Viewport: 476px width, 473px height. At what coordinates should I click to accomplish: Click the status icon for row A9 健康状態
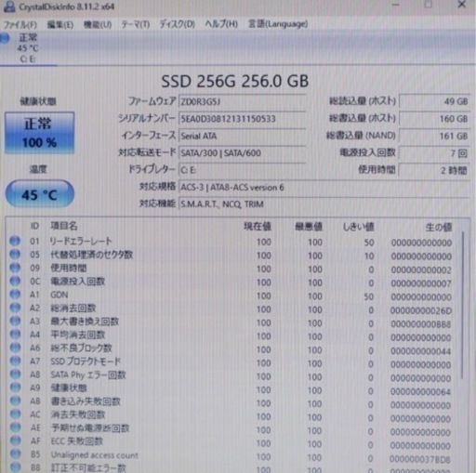15,388
